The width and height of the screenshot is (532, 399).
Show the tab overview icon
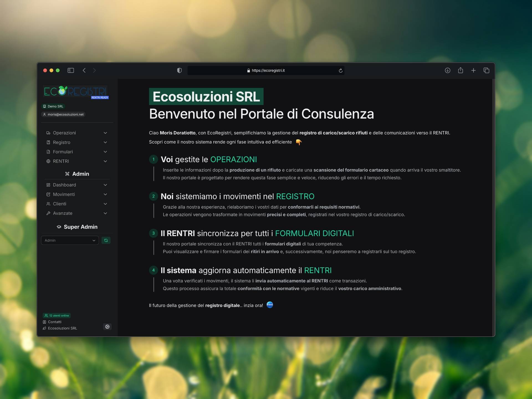[x=486, y=70]
